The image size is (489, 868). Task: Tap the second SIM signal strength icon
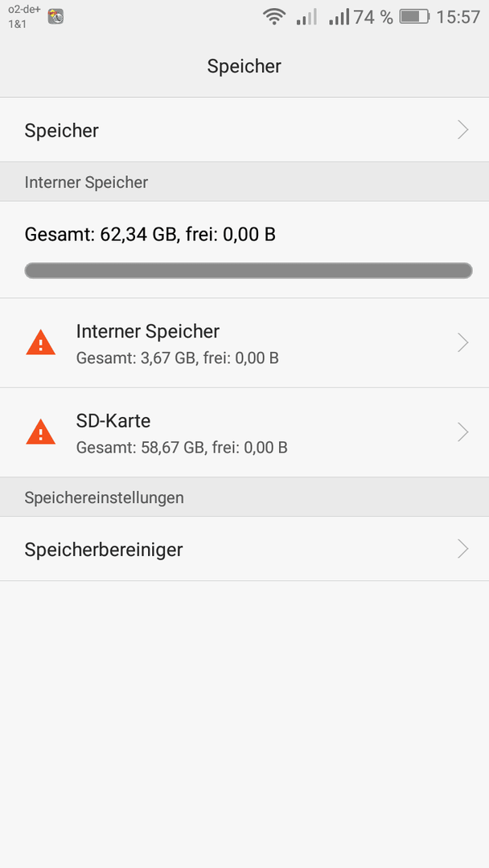tap(339, 17)
